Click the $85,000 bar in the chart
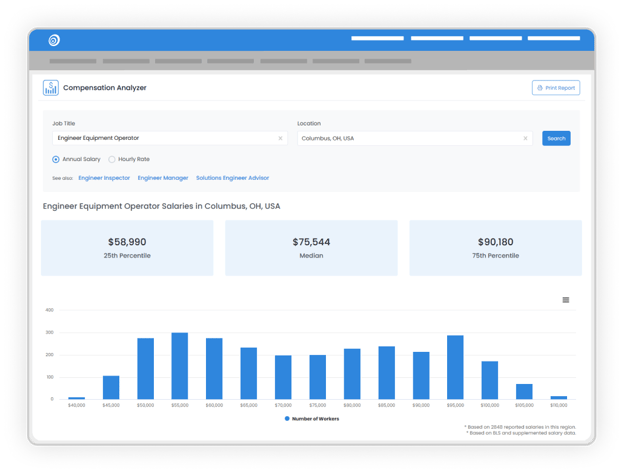 (x=386, y=373)
